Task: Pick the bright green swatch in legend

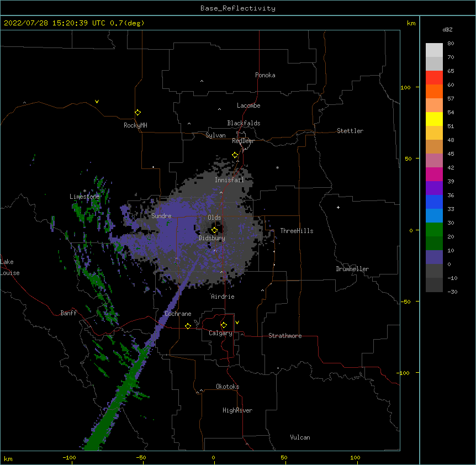Action: (434, 230)
